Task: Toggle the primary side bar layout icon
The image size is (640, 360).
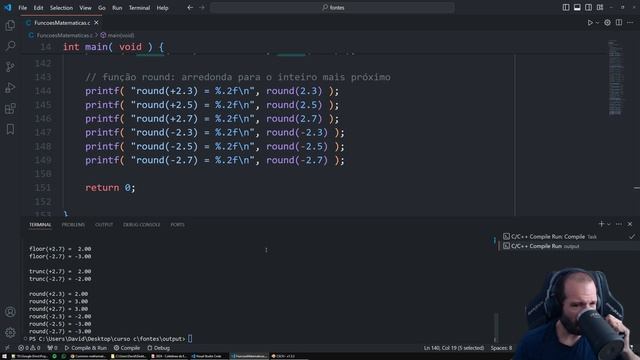Action: point(566,7)
